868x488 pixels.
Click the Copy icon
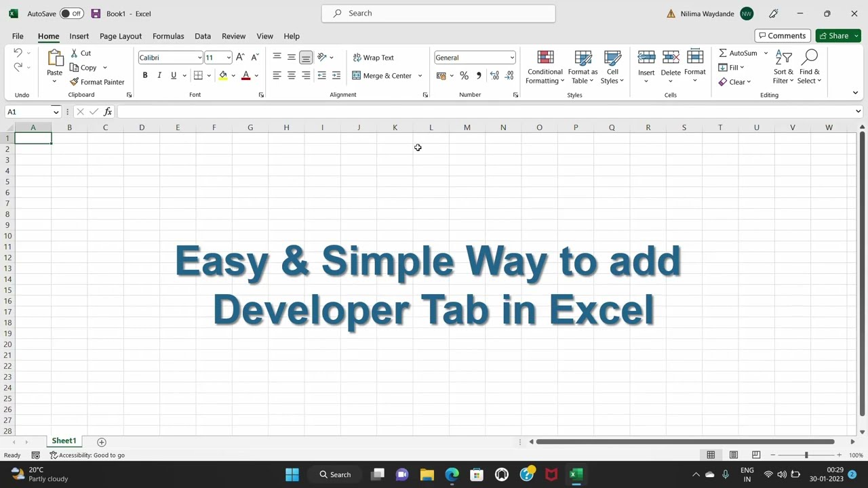[75, 68]
